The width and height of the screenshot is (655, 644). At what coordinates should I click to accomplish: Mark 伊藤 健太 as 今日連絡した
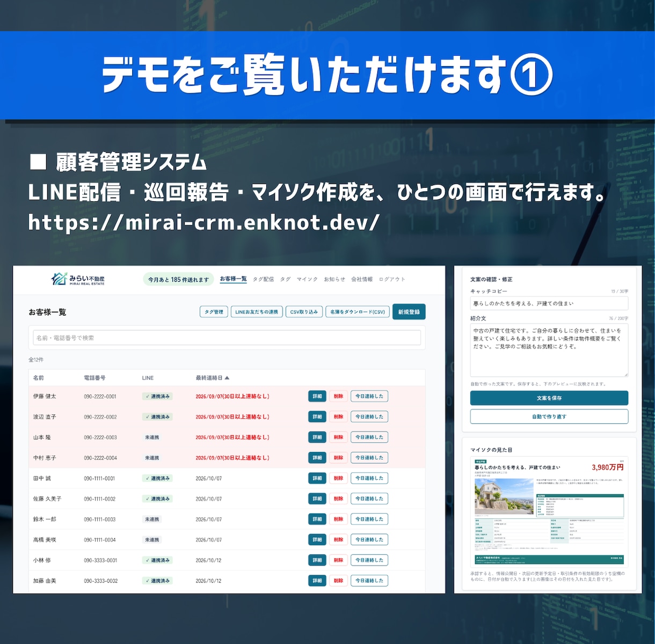tap(369, 396)
